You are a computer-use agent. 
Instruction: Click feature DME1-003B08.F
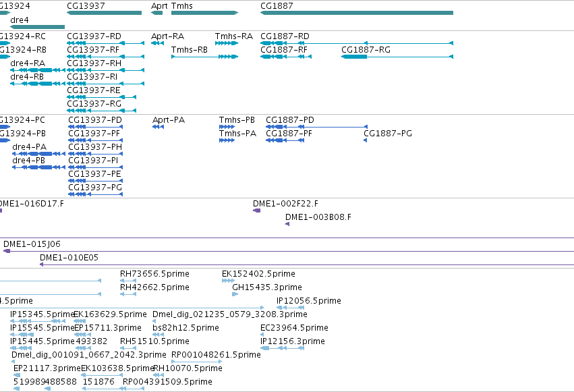(x=287, y=224)
